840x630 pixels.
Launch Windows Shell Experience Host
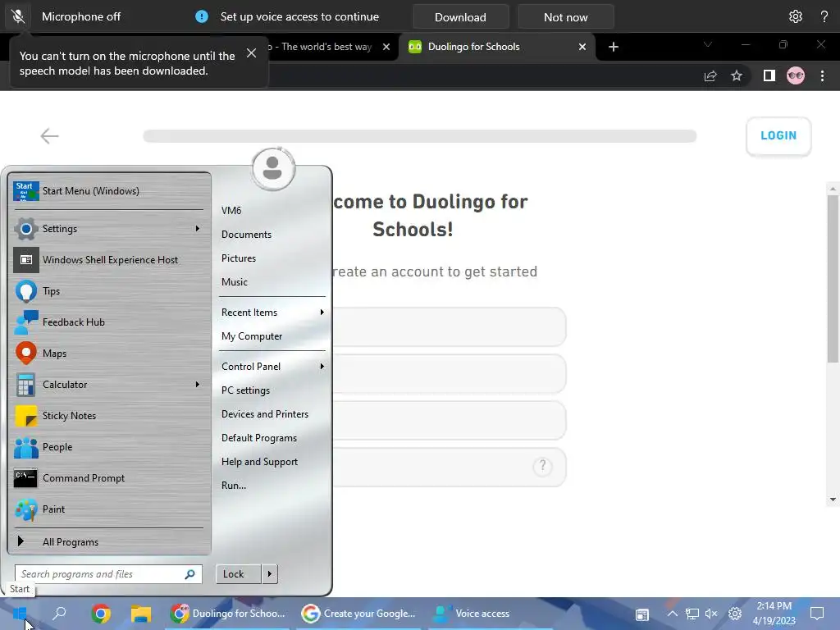pyautogui.click(x=107, y=260)
